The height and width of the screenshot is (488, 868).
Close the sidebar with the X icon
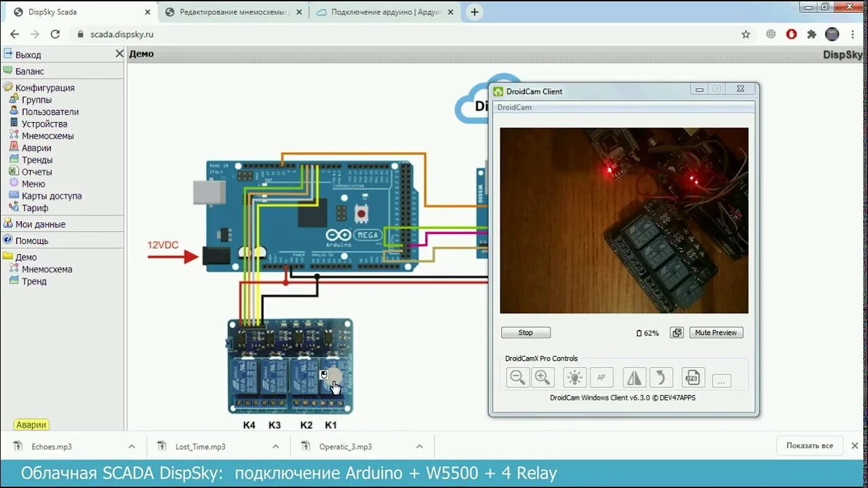119,54
